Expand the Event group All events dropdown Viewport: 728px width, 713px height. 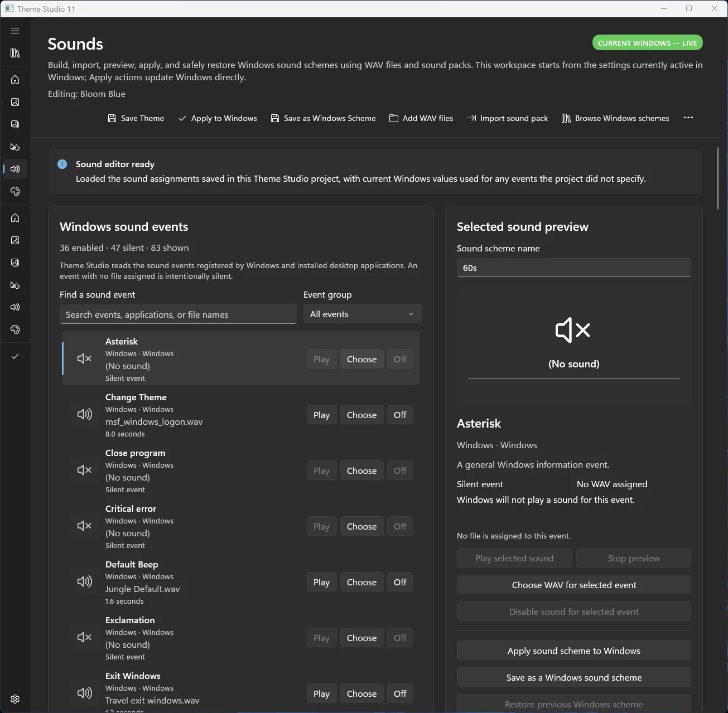coord(363,314)
